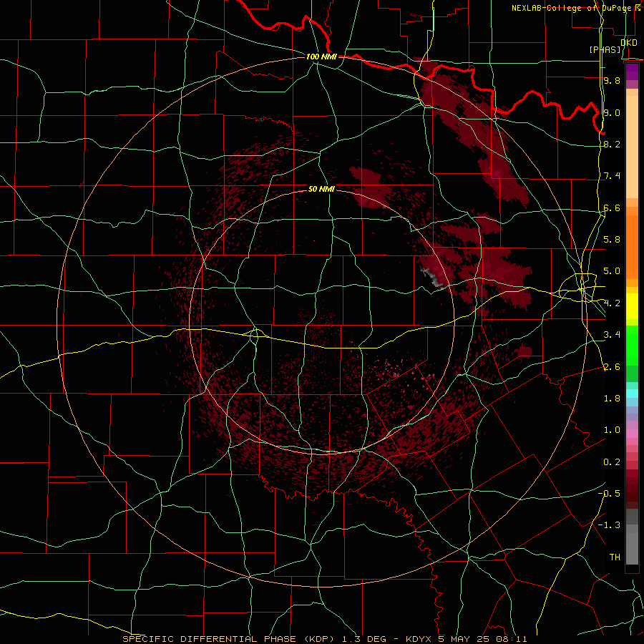Click the KDYX station identifier in the caption
This screenshot has height=644, width=644.
(419, 639)
